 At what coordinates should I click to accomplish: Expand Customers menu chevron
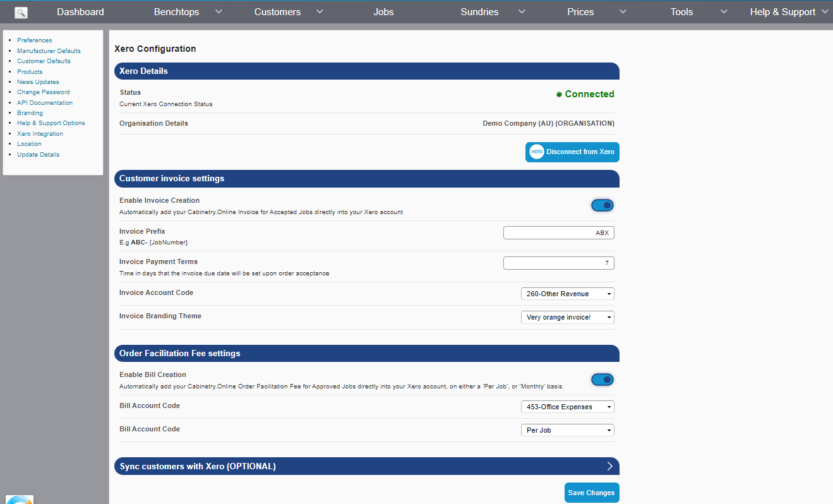point(320,11)
